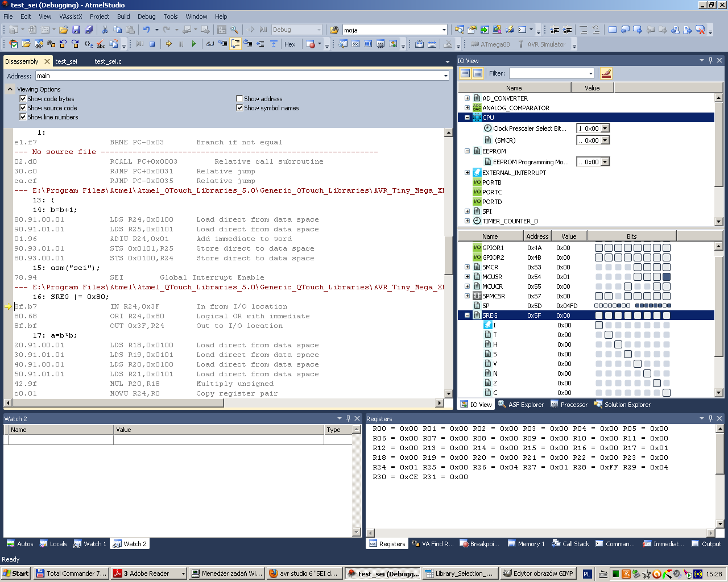Click the disassembly Address input field
The image size is (728, 582).
click(x=239, y=76)
